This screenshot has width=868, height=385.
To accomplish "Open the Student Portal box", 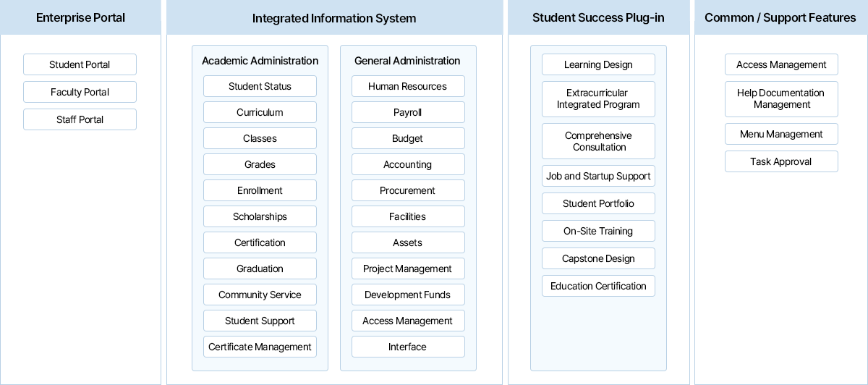I will tap(80, 64).
